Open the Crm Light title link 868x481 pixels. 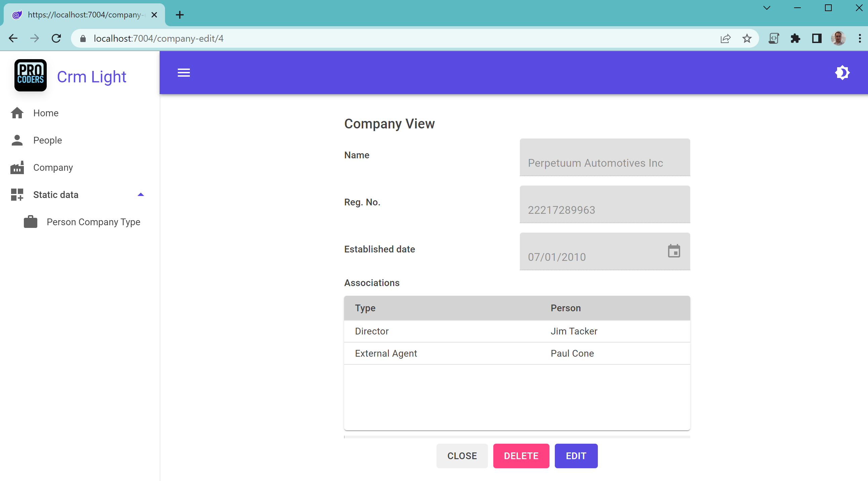tap(91, 77)
